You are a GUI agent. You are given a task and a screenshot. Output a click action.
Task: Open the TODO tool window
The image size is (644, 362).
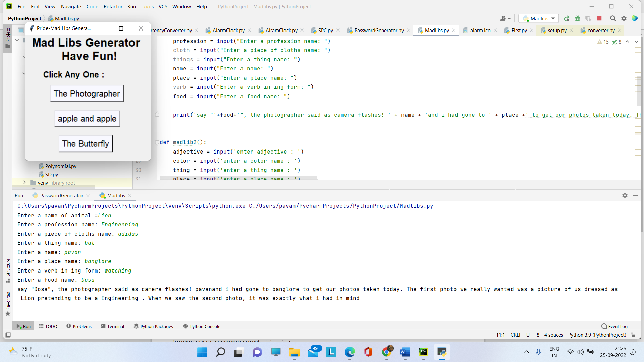[48, 326]
